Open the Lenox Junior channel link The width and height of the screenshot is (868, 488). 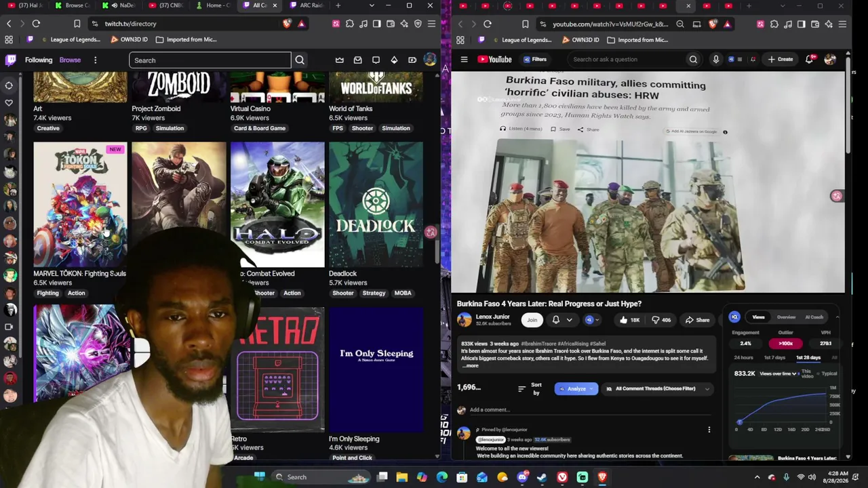(492, 317)
